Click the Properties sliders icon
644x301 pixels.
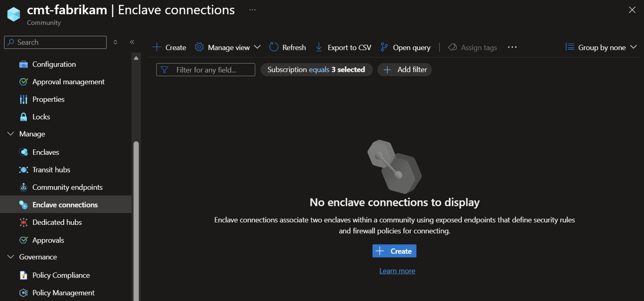(x=24, y=99)
